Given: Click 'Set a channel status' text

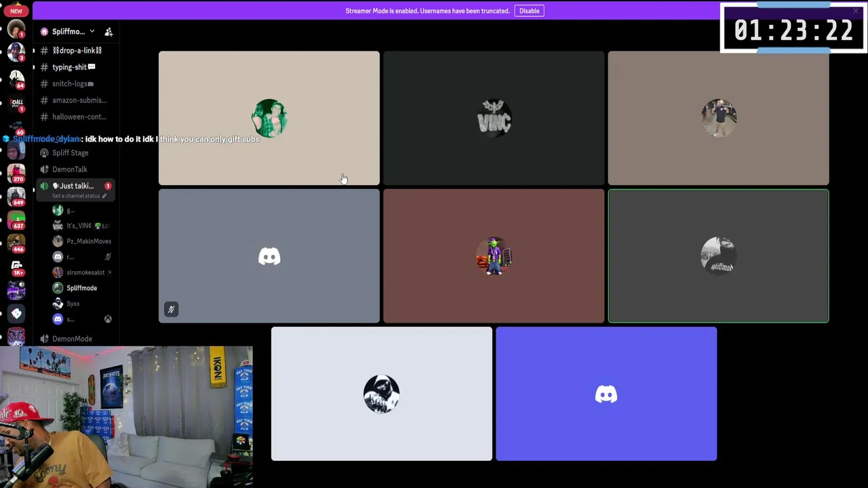Looking at the screenshot, I should [76, 196].
